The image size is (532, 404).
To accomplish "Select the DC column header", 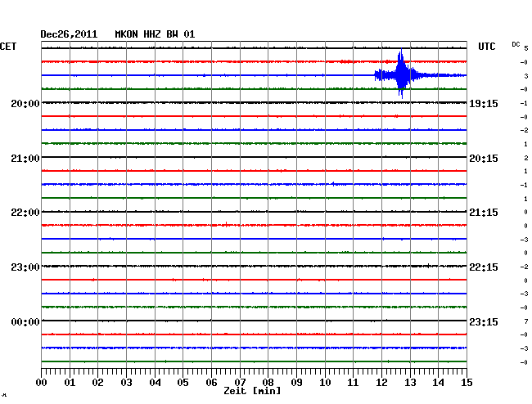I will point(516,44).
